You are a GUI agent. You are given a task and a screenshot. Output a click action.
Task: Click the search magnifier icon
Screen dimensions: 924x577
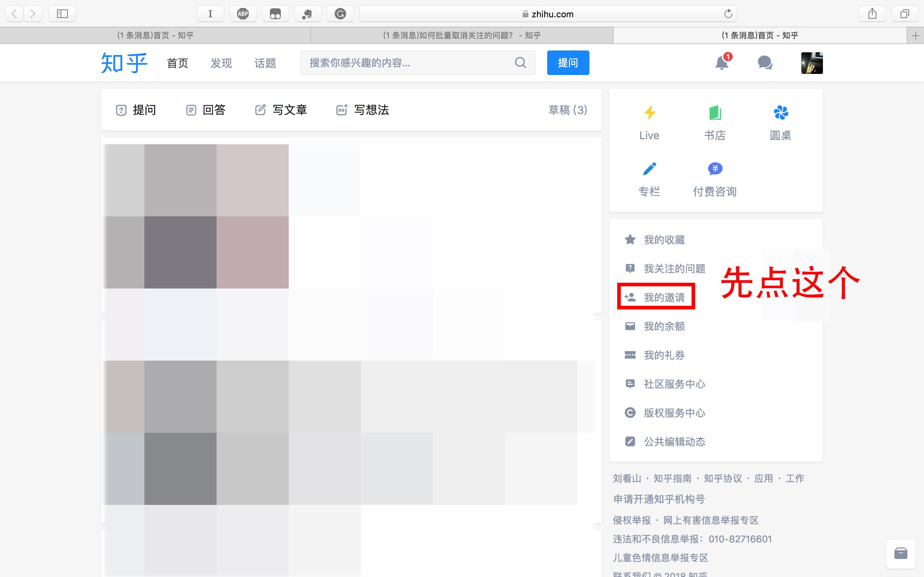tap(520, 63)
